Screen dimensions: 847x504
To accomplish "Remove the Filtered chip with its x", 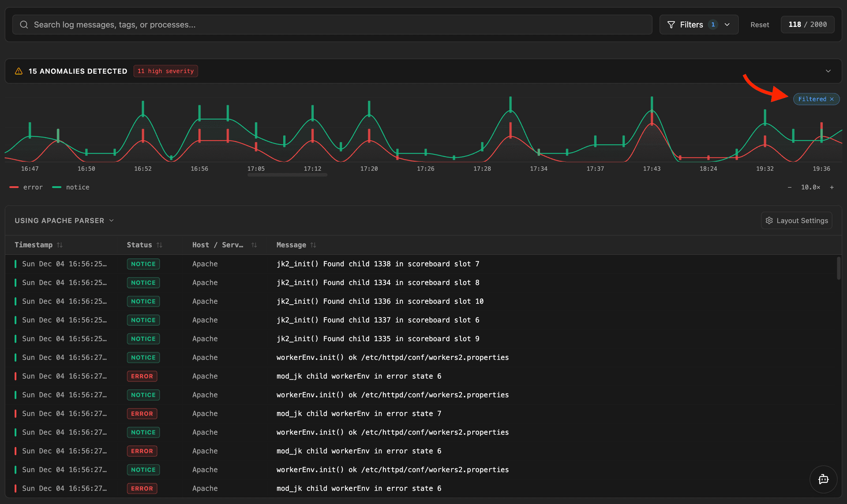I will (x=832, y=99).
